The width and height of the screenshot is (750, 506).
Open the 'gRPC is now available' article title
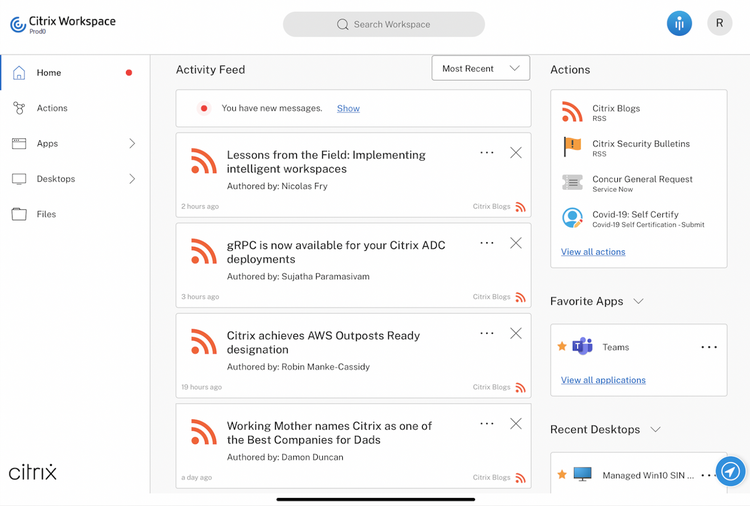click(x=336, y=252)
